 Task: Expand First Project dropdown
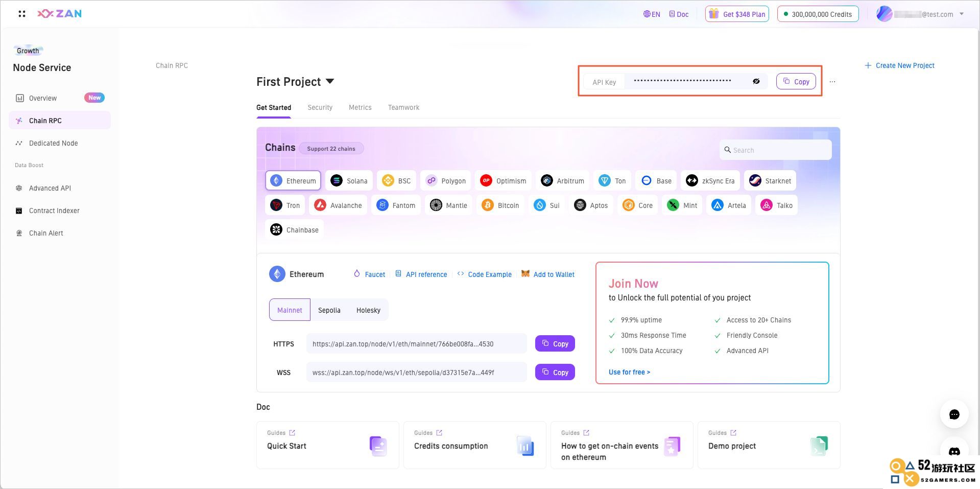coord(330,81)
